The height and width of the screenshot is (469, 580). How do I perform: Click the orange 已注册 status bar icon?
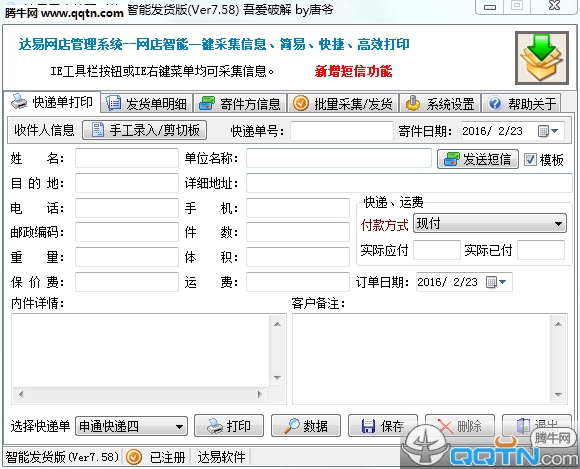(x=134, y=457)
